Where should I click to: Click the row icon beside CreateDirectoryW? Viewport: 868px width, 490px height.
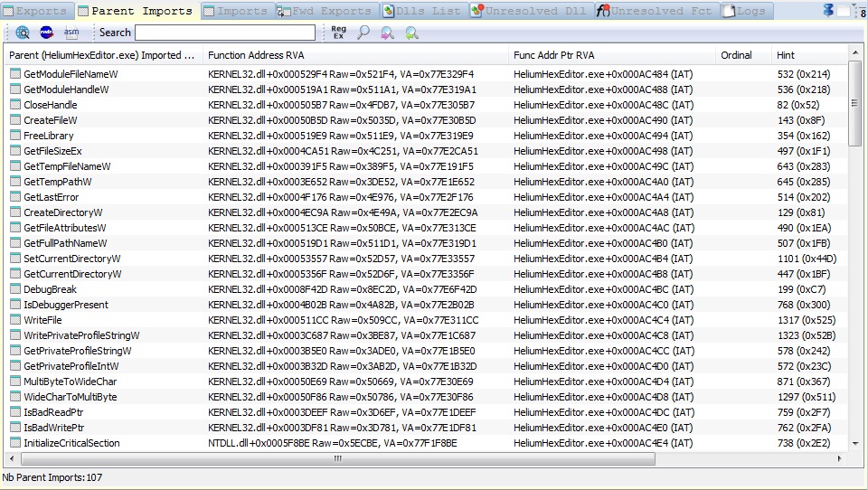point(15,212)
